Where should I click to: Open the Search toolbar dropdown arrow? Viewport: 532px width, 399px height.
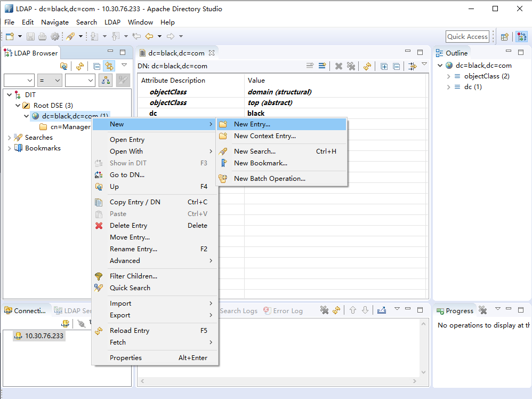pyautogui.click(x=80, y=36)
